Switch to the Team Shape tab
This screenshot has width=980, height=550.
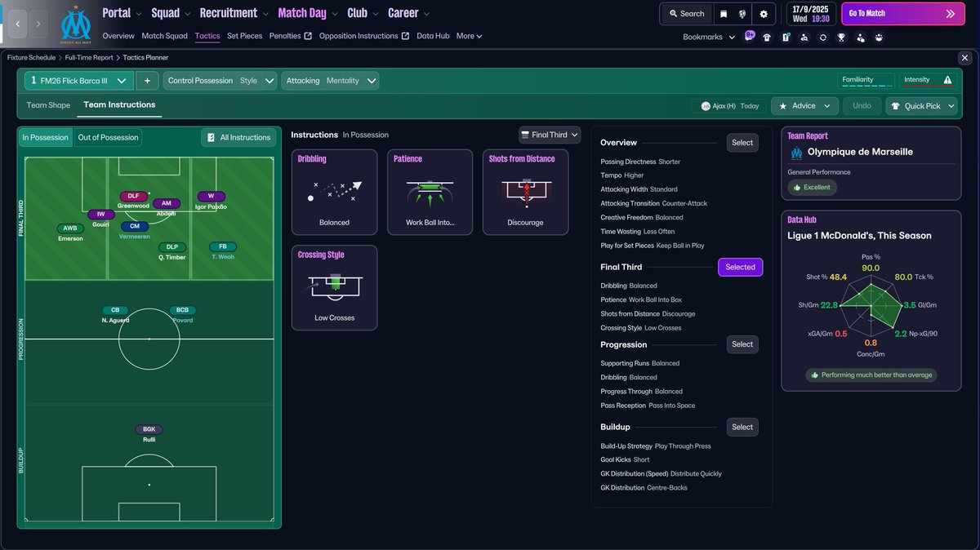click(48, 105)
